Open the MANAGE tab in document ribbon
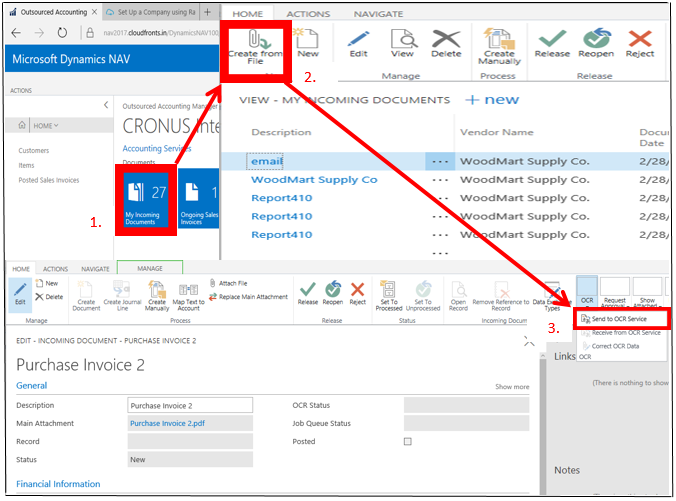676x501 pixels. pos(150,268)
